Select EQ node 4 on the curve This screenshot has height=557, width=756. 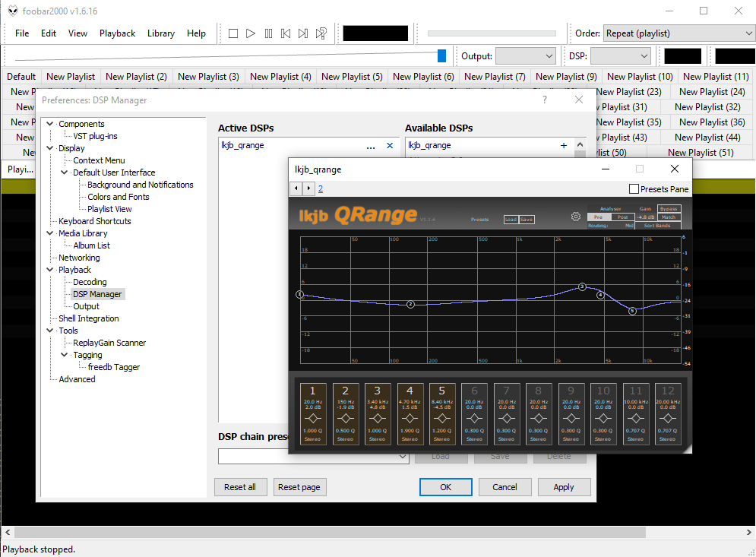(x=600, y=295)
